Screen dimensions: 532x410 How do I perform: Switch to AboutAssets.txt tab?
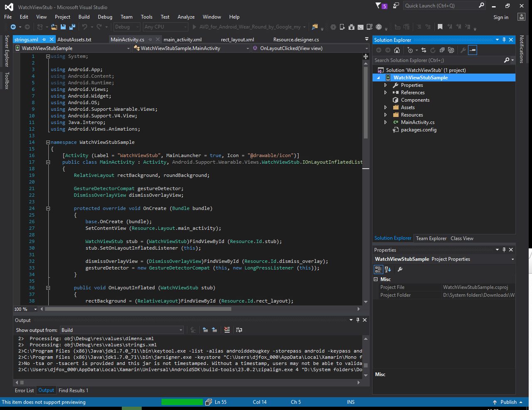[74, 40]
